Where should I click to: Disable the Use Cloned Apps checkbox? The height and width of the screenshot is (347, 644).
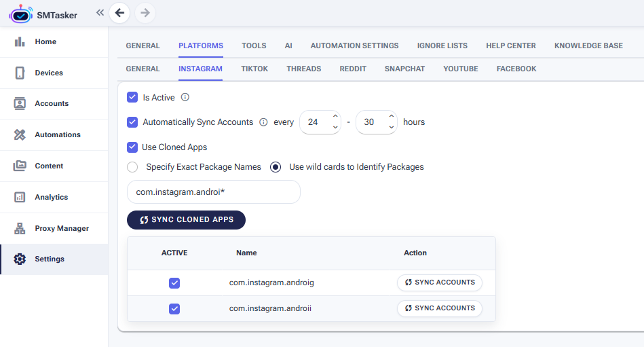(x=132, y=147)
